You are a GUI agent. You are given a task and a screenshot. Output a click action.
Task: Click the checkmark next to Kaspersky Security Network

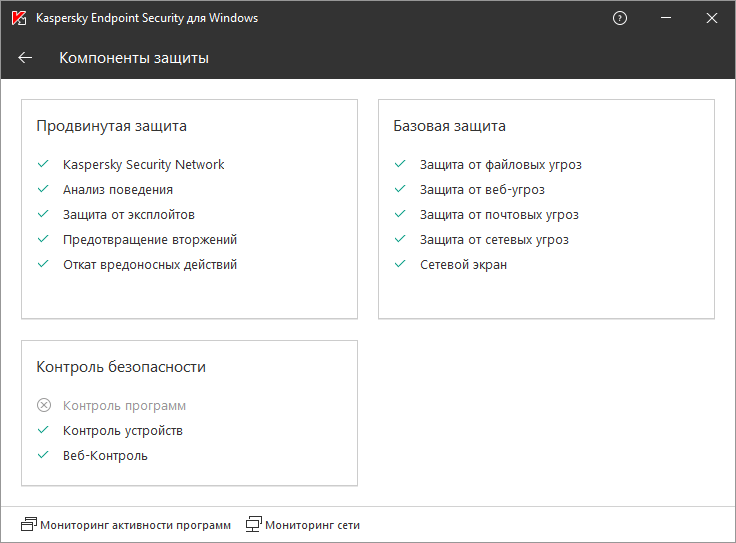(x=43, y=164)
